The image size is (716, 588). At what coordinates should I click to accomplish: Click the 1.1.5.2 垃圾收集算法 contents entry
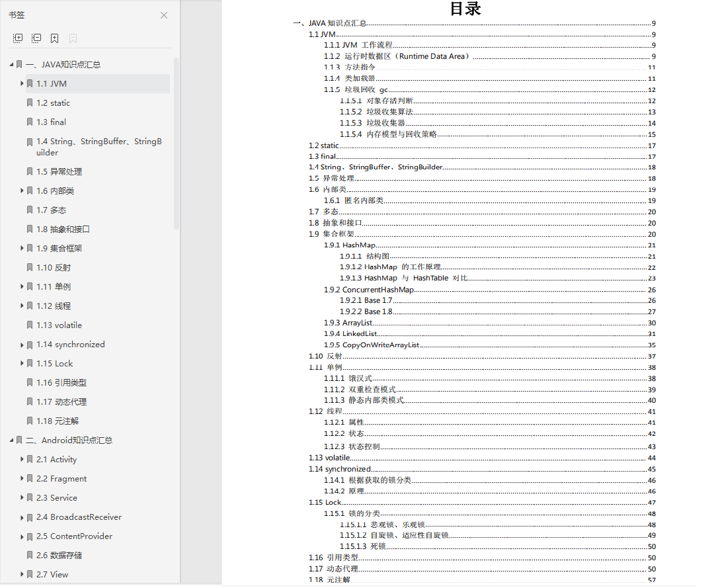tap(497, 112)
